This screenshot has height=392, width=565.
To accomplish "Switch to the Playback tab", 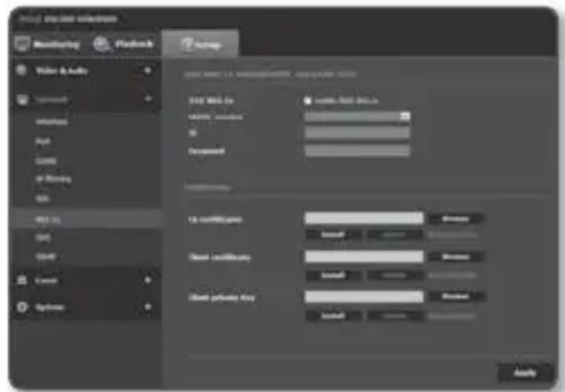I will coord(123,44).
